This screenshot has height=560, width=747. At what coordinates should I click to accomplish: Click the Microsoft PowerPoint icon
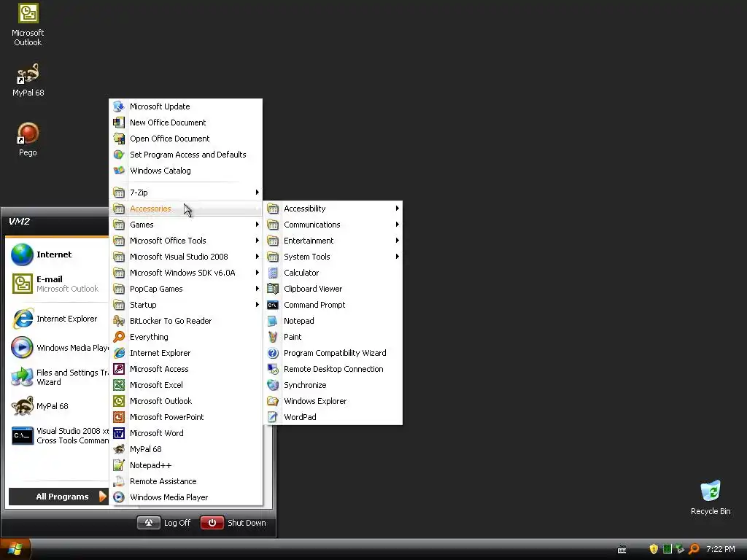coord(119,417)
